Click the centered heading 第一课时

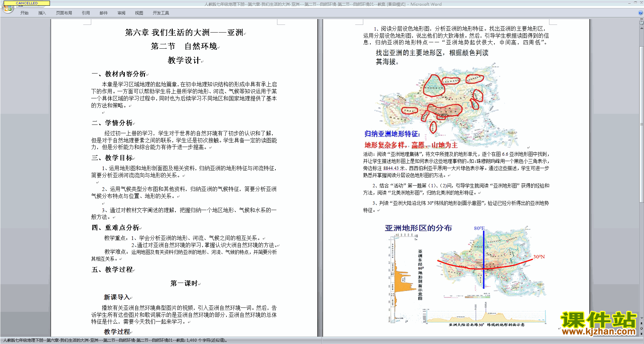184,283
